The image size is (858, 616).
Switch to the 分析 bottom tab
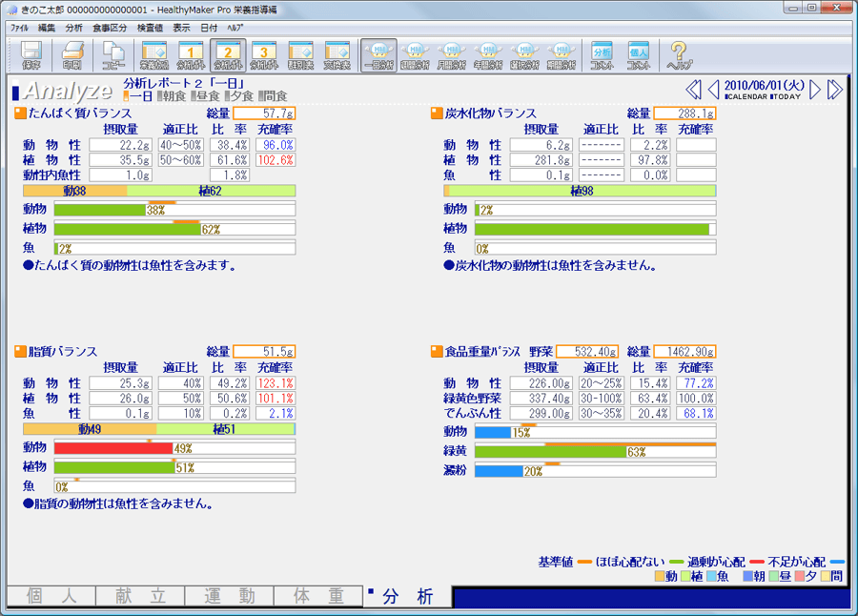tap(408, 596)
